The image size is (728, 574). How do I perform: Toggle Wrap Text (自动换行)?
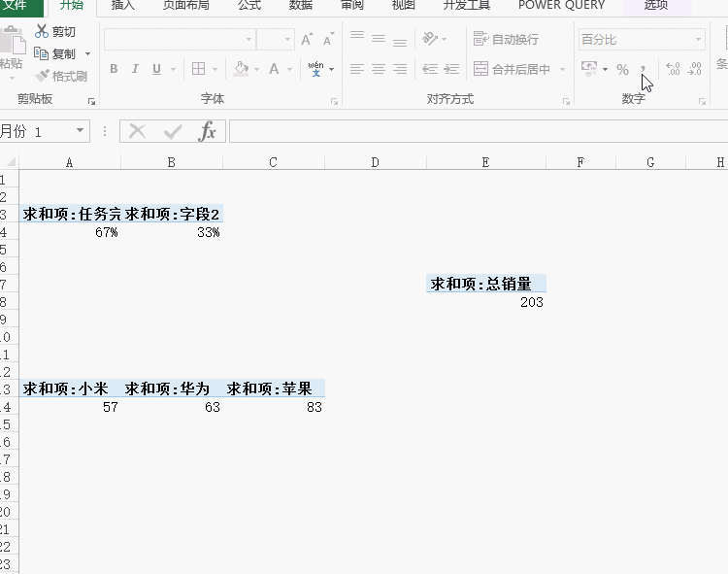coord(505,40)
